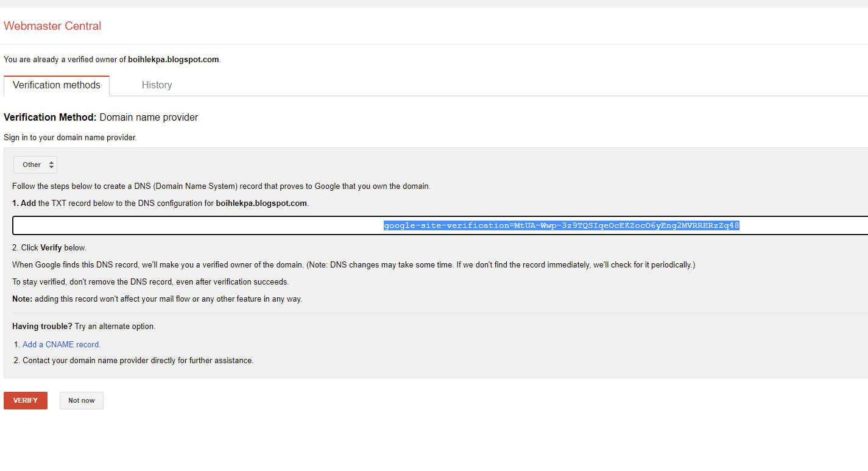This screenshot has width=868, height=471.
Task: Click the '2. Click Verify below' step text
Action: click(49, 248)
